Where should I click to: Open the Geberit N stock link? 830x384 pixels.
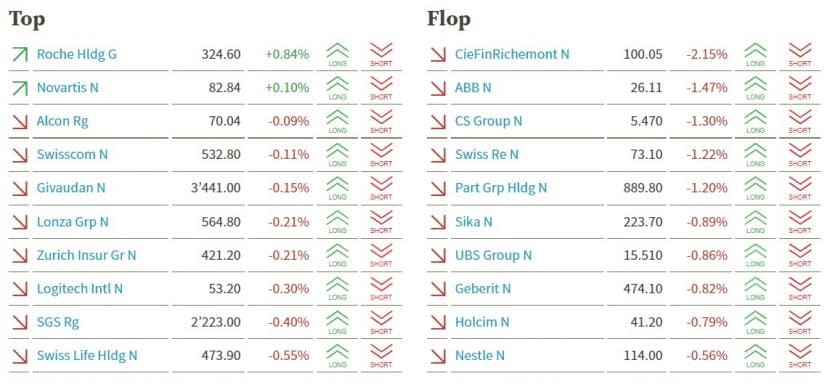(x=483, y=289)
